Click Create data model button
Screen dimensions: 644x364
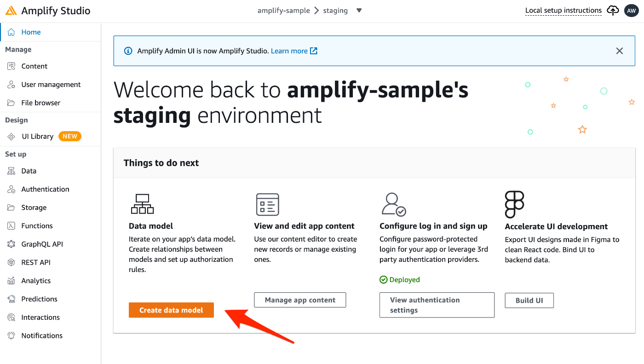tap(171, 310)
